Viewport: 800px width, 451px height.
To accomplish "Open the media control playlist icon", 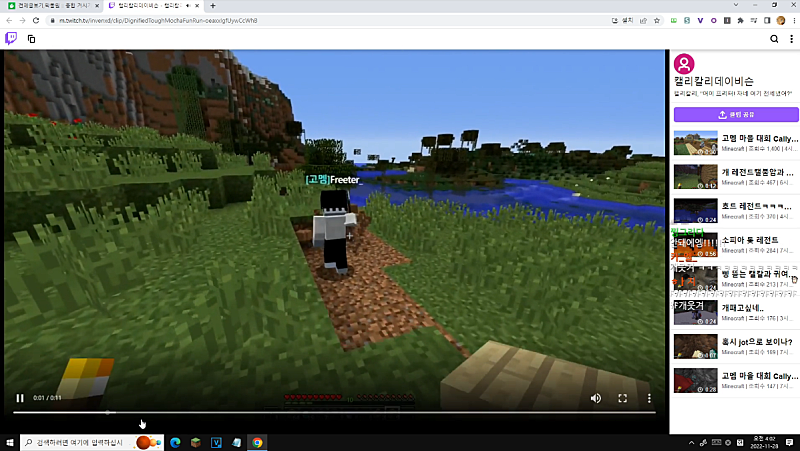I will click(x=754, y=20).
